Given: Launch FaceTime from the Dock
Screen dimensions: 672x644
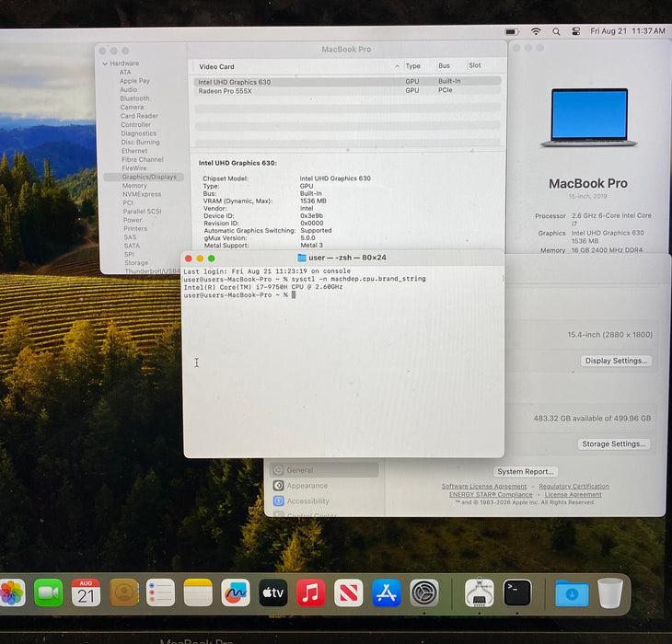Looking at the screenshot, I should click(49, 592).
